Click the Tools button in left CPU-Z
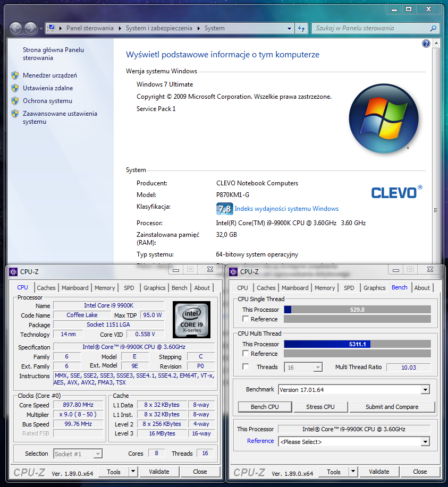448x487 pixels. (114, 472)
